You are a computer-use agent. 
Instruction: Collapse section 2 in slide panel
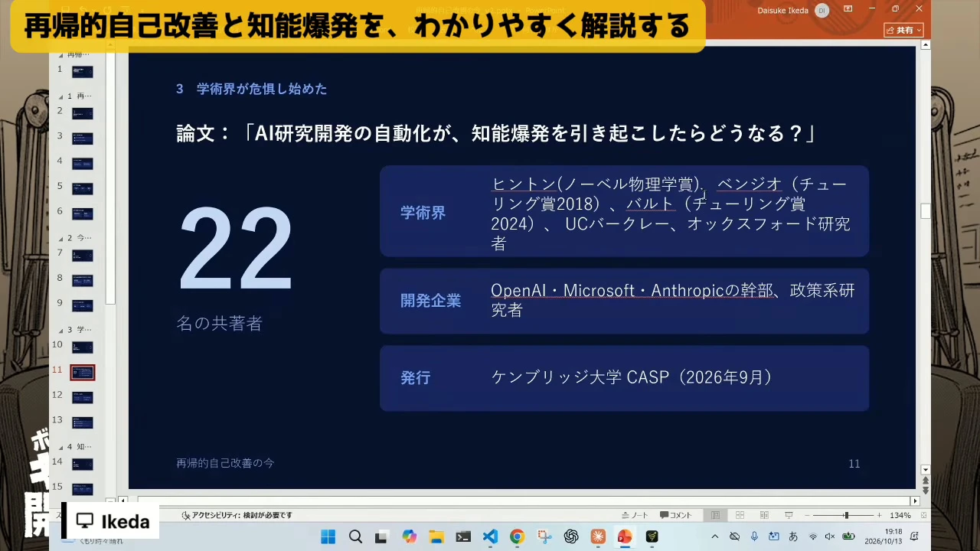tap(61, 239)
